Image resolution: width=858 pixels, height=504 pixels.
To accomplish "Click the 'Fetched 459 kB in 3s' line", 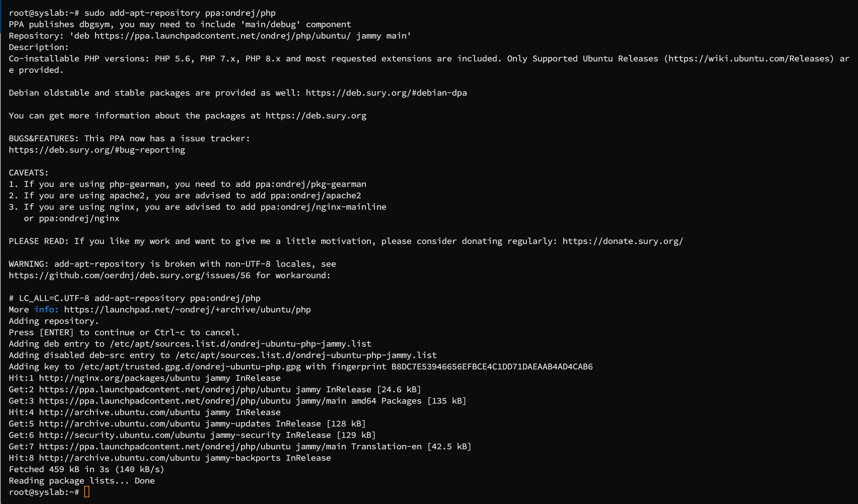I will (x=87, y=469).
